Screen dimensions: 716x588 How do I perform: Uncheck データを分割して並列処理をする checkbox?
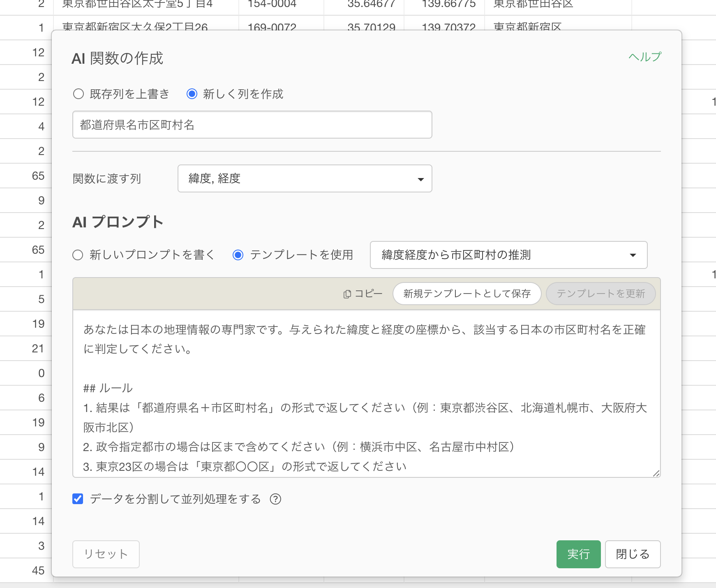[78, 499]
